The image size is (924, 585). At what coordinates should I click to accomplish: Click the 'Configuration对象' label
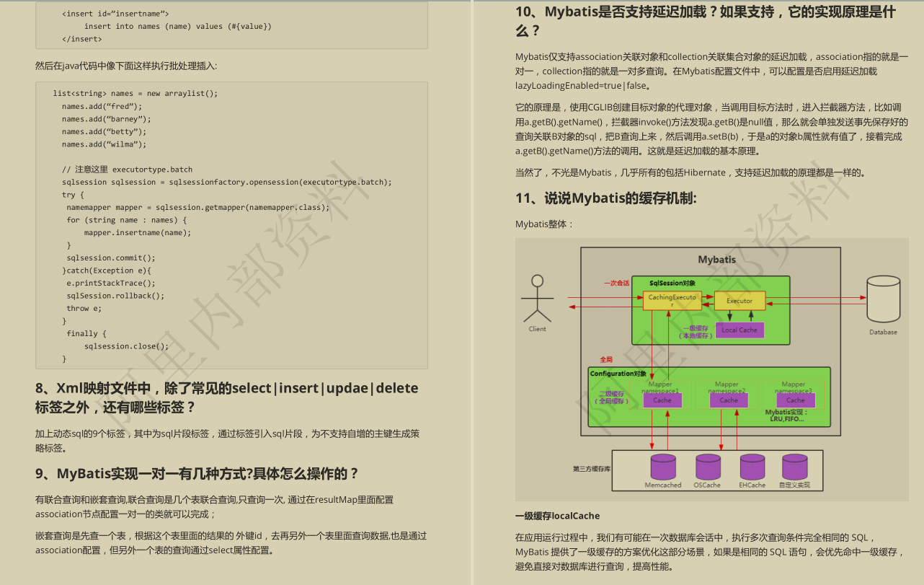618,374
